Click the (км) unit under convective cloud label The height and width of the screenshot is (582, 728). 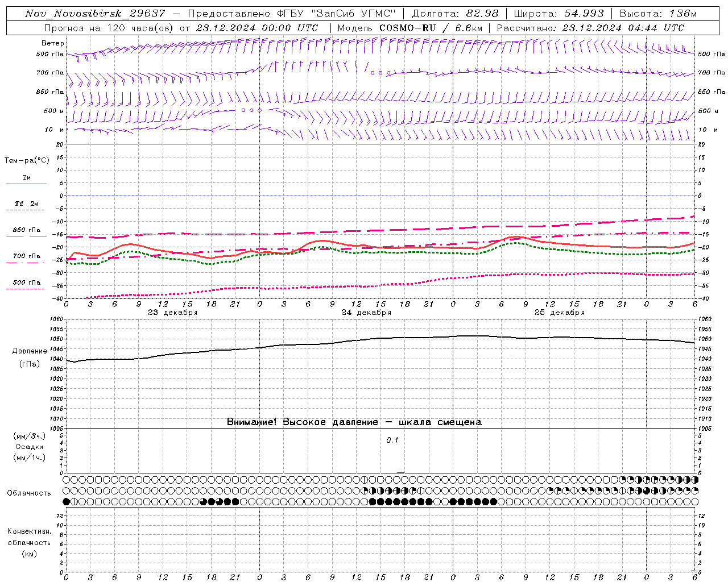click(x=29, y=554)
